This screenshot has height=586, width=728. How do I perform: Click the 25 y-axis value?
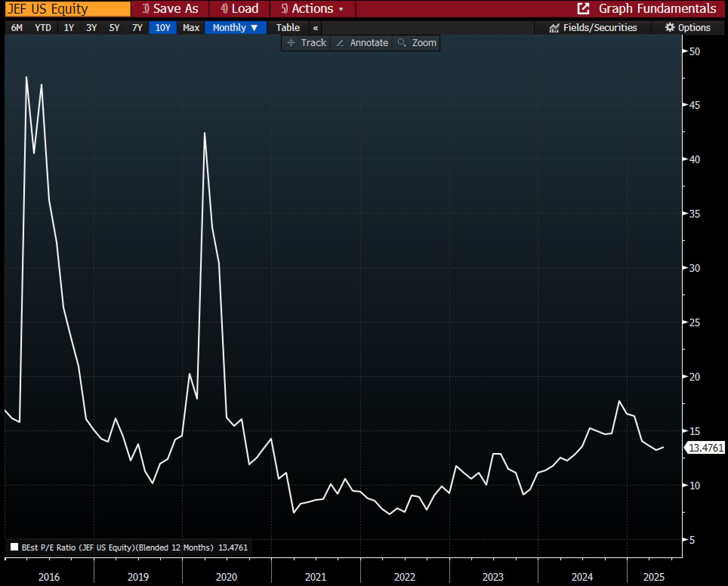(695, 322)
